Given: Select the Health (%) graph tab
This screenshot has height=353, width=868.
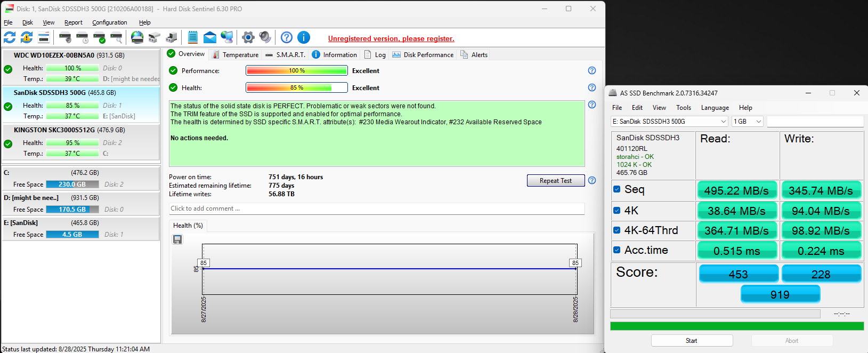Looking at the screenshot, I should (x=188, y=226).
